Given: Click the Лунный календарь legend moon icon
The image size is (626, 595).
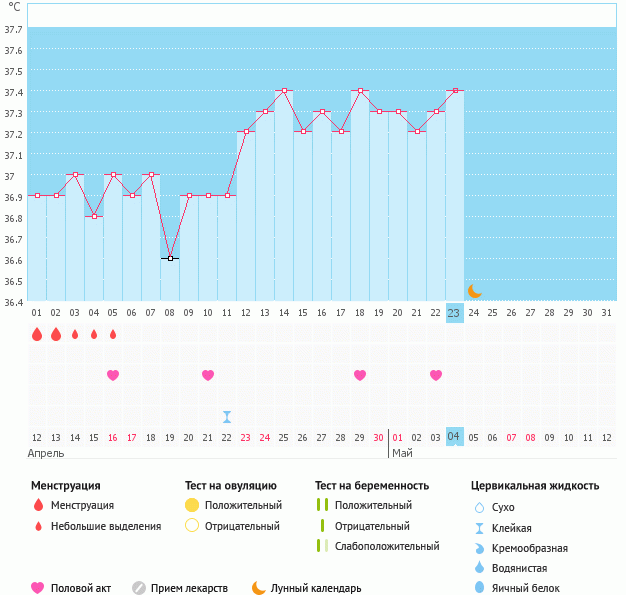Looking at the screenshot, I should coord(259,588).
